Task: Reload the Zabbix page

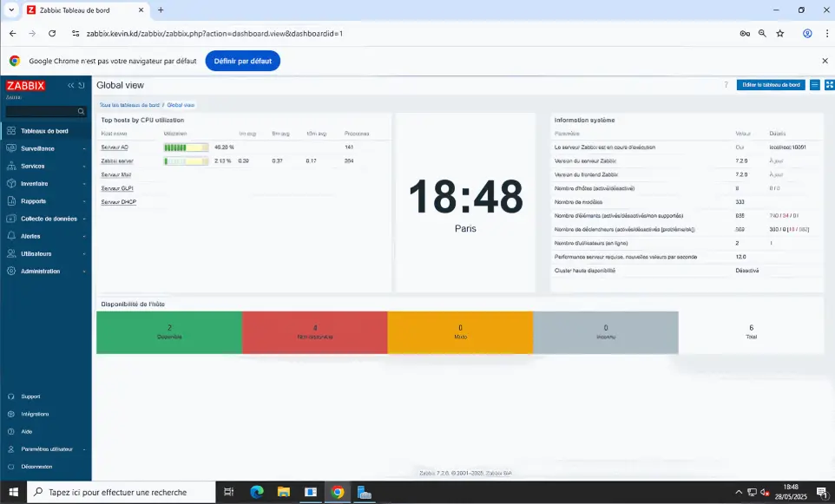Action: pos(52,34)
